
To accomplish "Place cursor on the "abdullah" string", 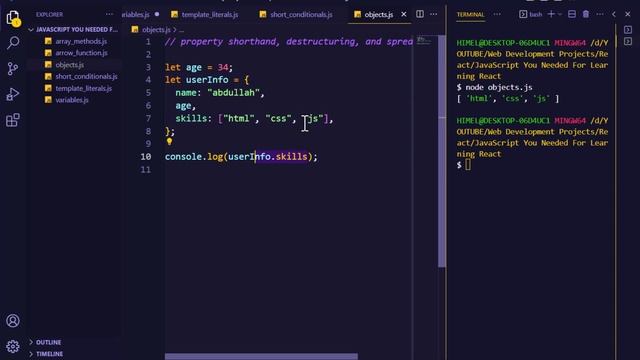I will click(x=233, y=93).
